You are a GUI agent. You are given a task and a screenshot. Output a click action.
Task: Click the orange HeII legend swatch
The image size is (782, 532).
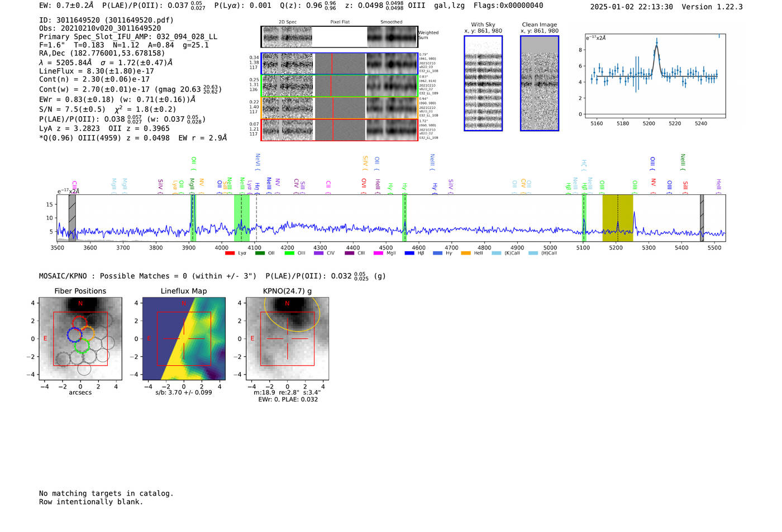(466, 253)
